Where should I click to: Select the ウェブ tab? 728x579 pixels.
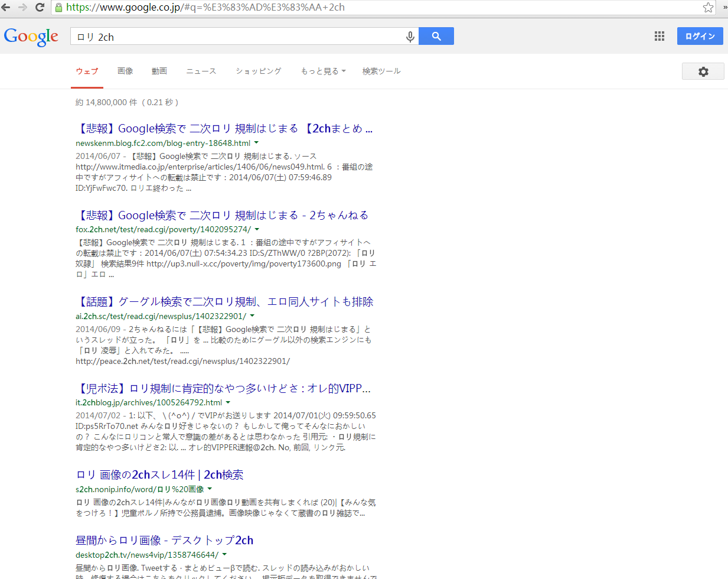pos(87,71)
